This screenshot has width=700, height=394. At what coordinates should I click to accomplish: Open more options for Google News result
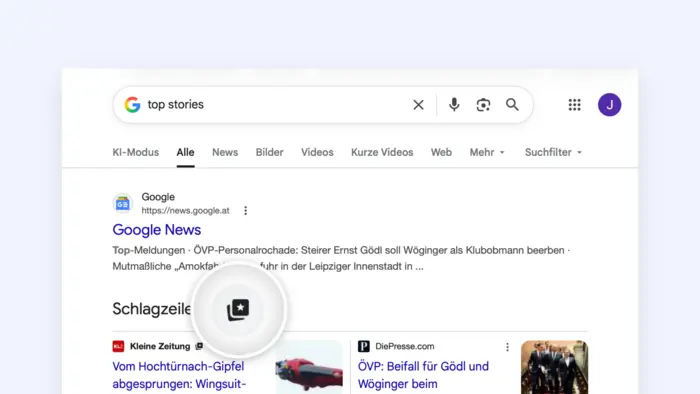pyautogui.click(x=246, y=211)
